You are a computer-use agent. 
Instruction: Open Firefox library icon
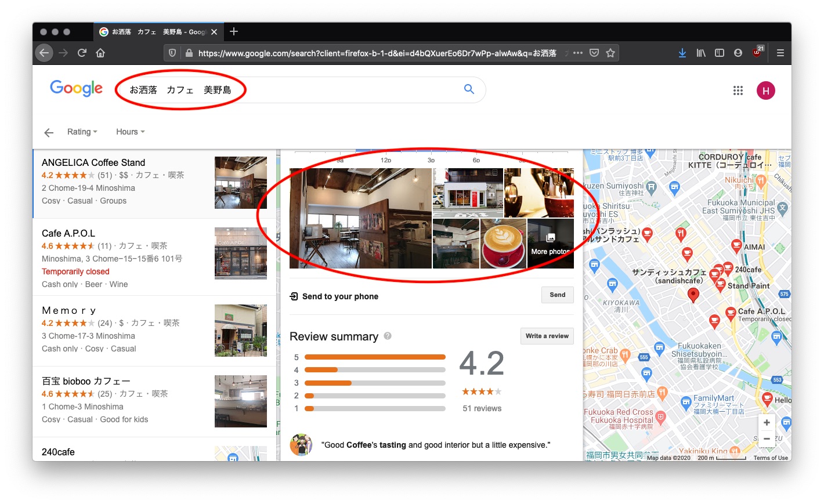pyautogui.click(x=701, y=53)
